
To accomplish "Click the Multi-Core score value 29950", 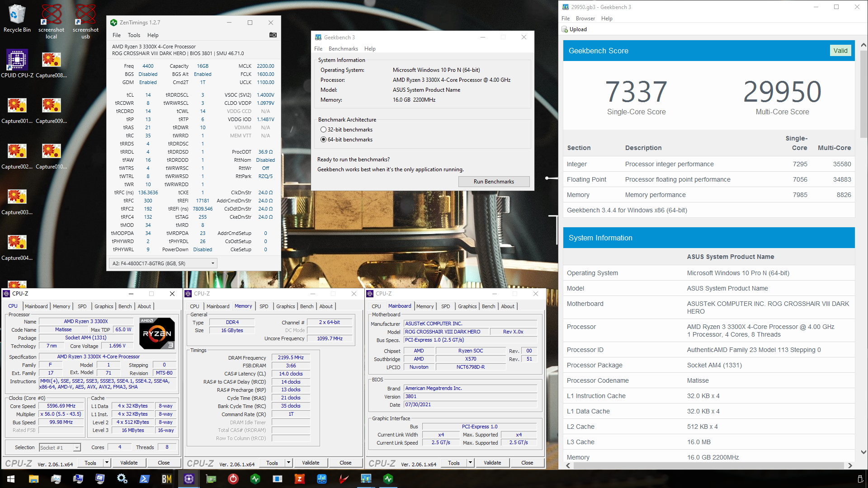I will pos(782,92).
